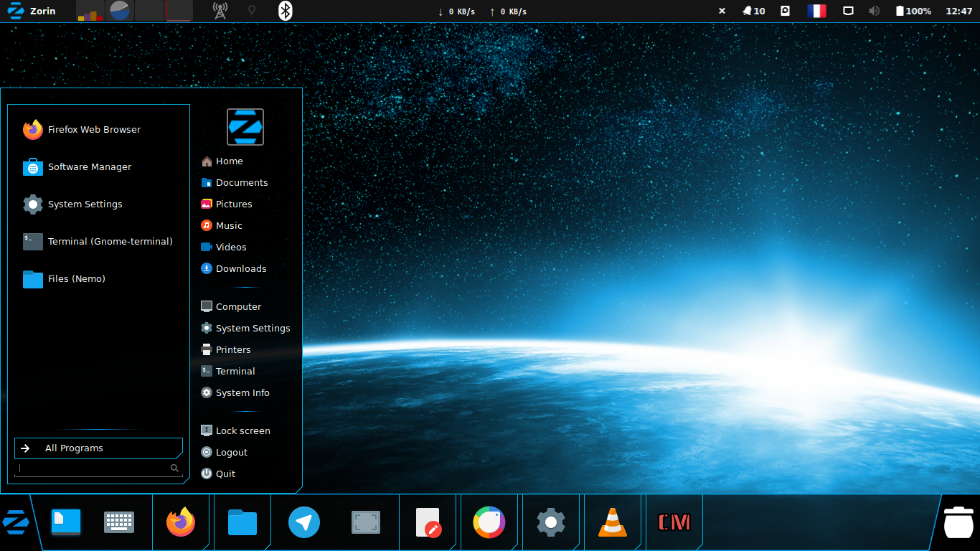Click the dim lightbulb icon in the top panel

click(x=252, y=11)
